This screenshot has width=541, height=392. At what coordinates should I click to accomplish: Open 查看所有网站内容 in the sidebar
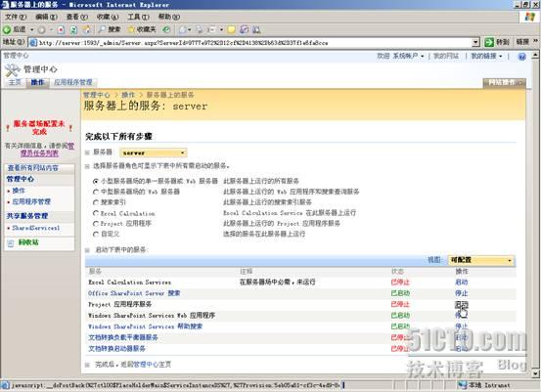click(33, 168)
